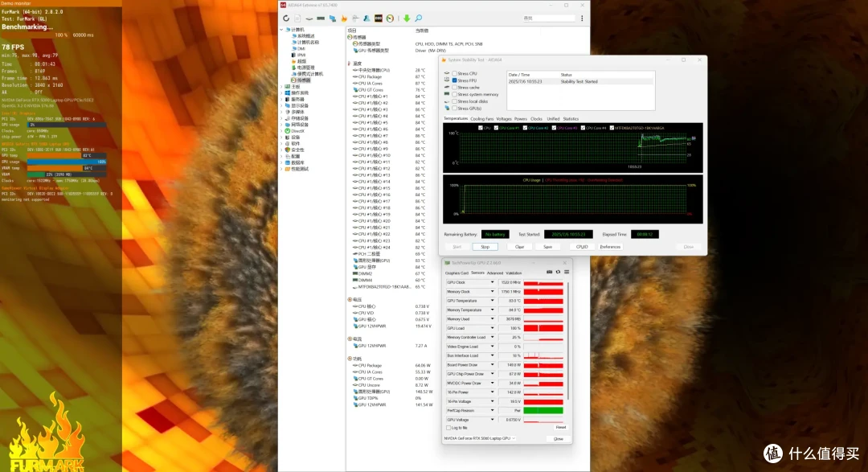Open Graphics Card tab in GPU-Z
Screen dimensions: 868x472
457,273
